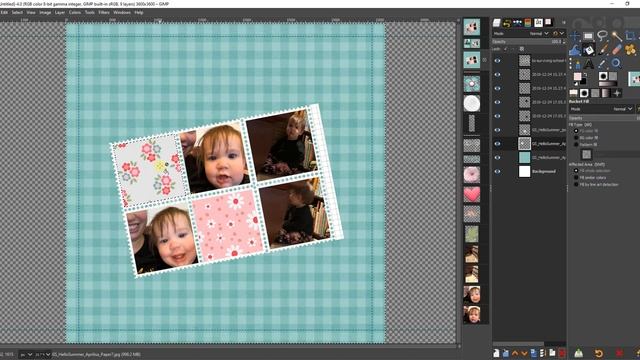
Task: Click the foreground color swatch
Action: [x=577, y=76]
